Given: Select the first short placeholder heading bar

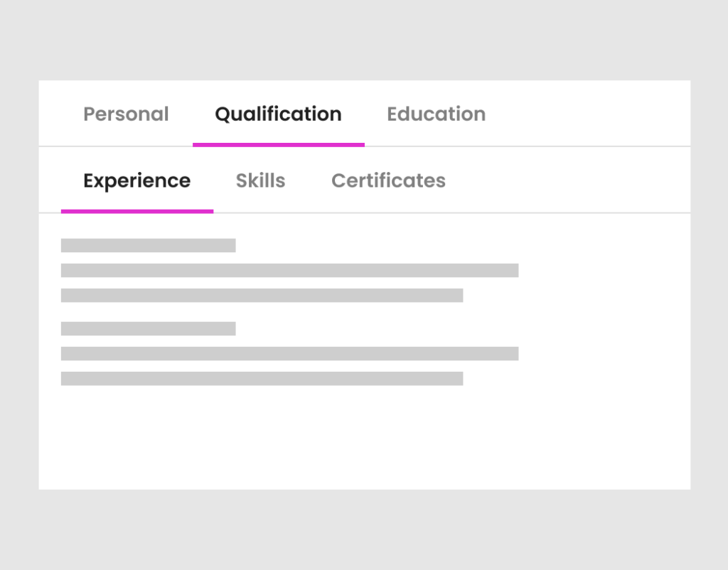Looking at the screenshot, I should click(149, 244).
